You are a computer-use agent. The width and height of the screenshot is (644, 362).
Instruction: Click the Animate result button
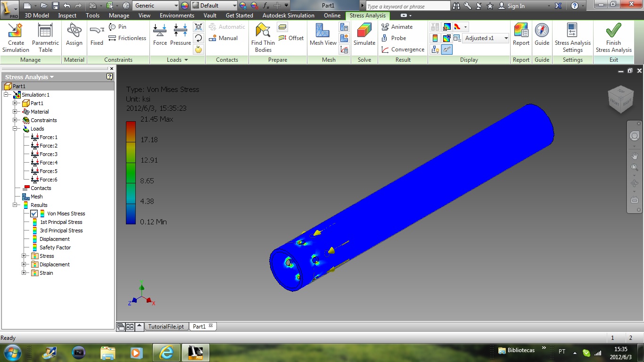point(397,27)
